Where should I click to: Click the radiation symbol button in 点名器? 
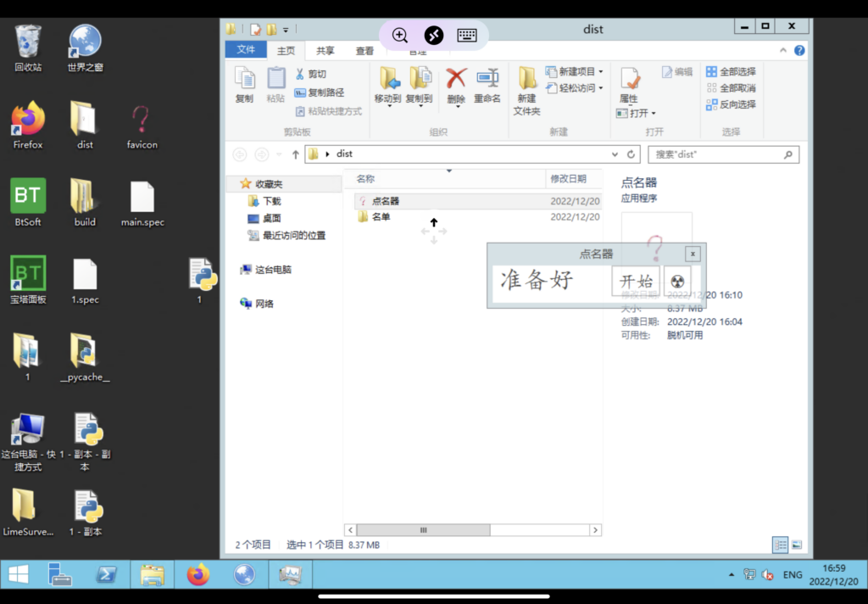(676, 282)
